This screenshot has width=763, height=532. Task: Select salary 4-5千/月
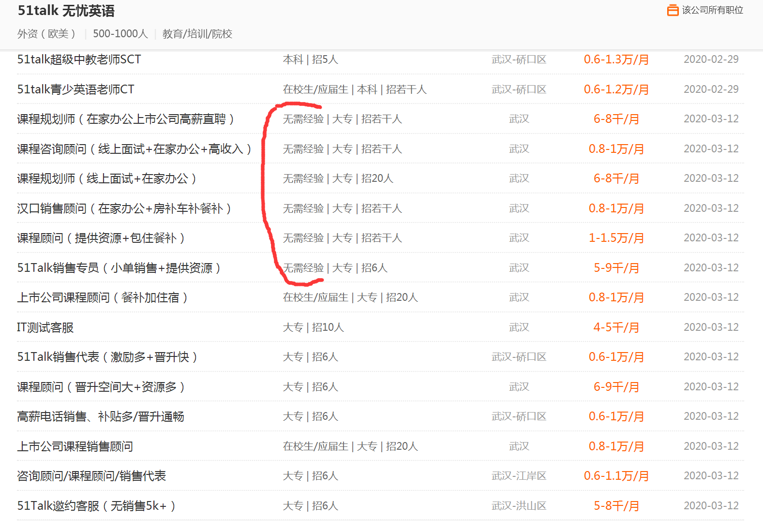pos(616,327)
